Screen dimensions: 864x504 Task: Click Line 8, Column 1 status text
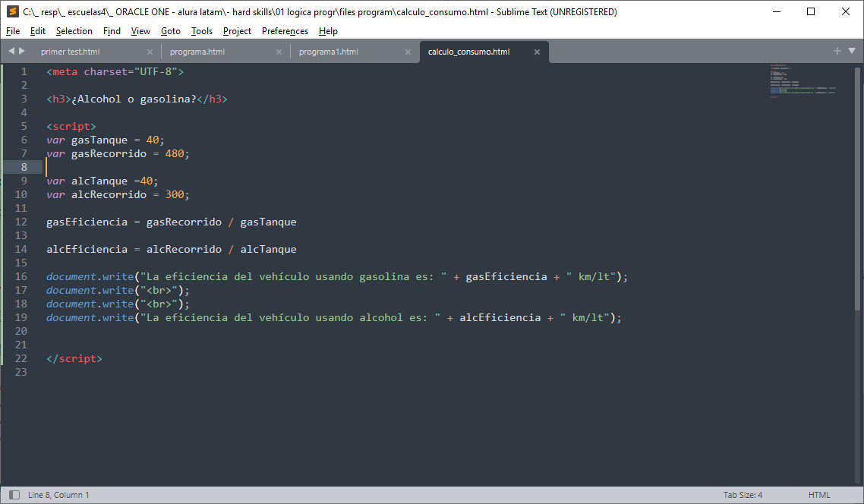coord(58,495)
